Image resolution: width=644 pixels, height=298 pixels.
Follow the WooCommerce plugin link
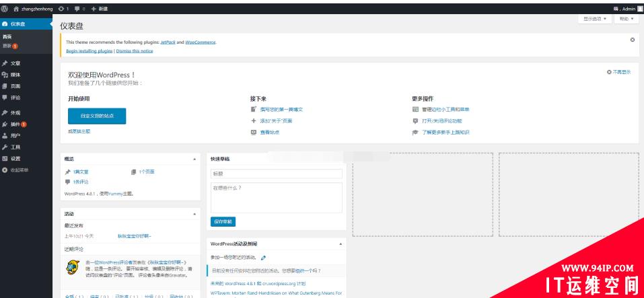point(200,42)
